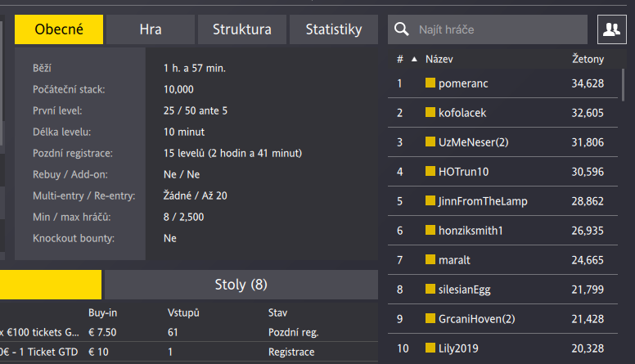This screenshot has height=364, width=635.
Task: Open the Struktura tab
Action: 242,29
